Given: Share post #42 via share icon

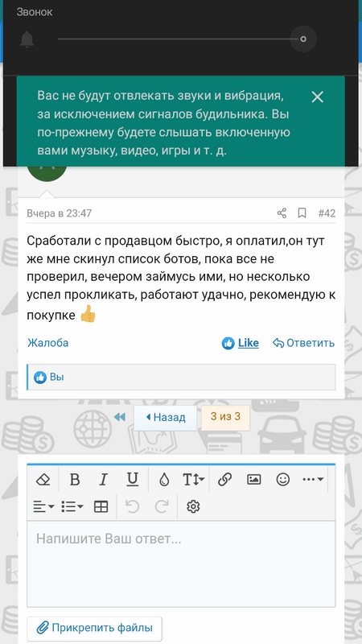Looking at the screenshot, I should 282,213.
